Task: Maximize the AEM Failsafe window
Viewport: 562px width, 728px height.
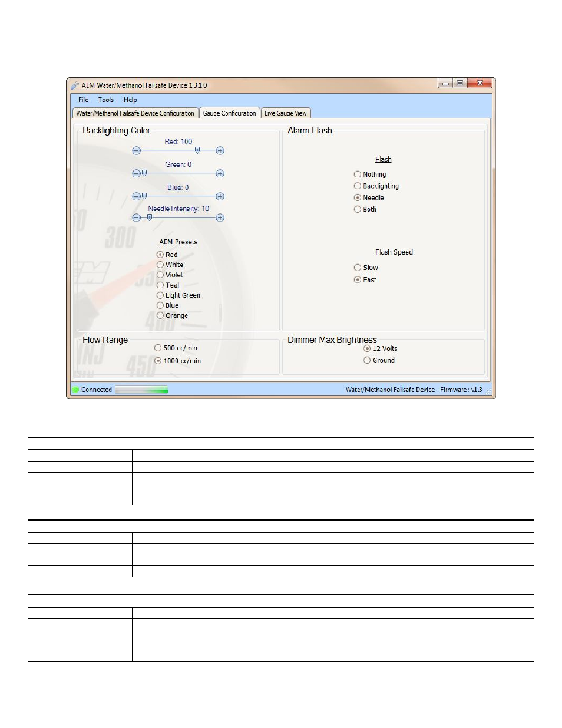Action: 460,83
